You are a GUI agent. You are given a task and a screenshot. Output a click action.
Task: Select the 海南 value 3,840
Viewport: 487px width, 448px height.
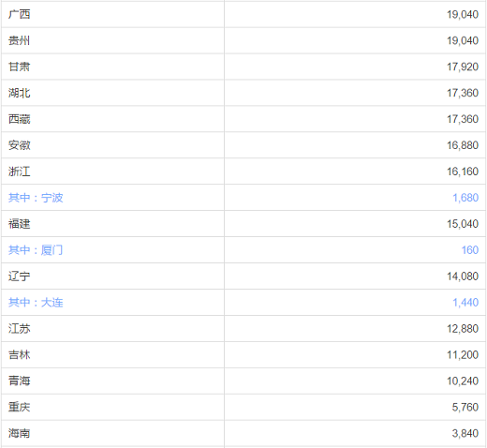tap(465, 434)
